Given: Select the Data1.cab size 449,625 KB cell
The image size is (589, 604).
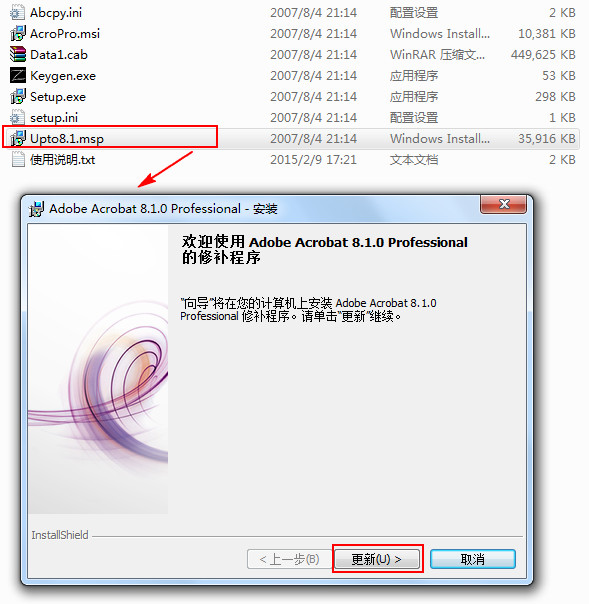Looking at the screenshot, I should point(543,55).
